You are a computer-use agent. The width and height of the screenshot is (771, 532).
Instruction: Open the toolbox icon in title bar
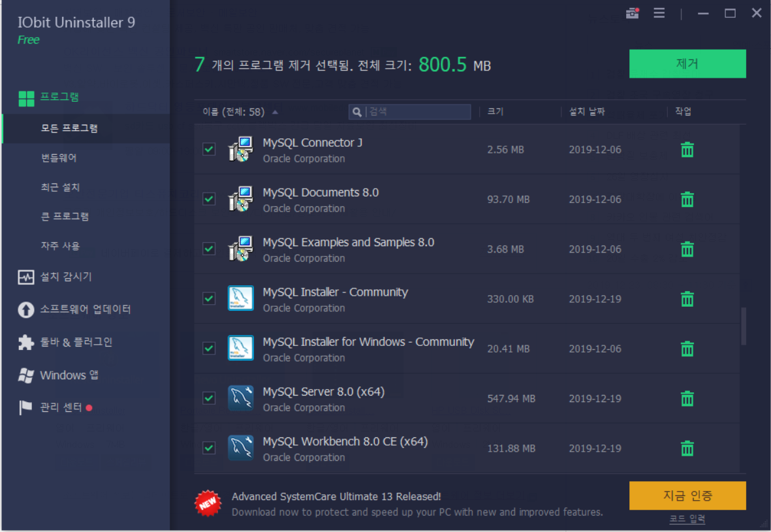tap(633, 13)
